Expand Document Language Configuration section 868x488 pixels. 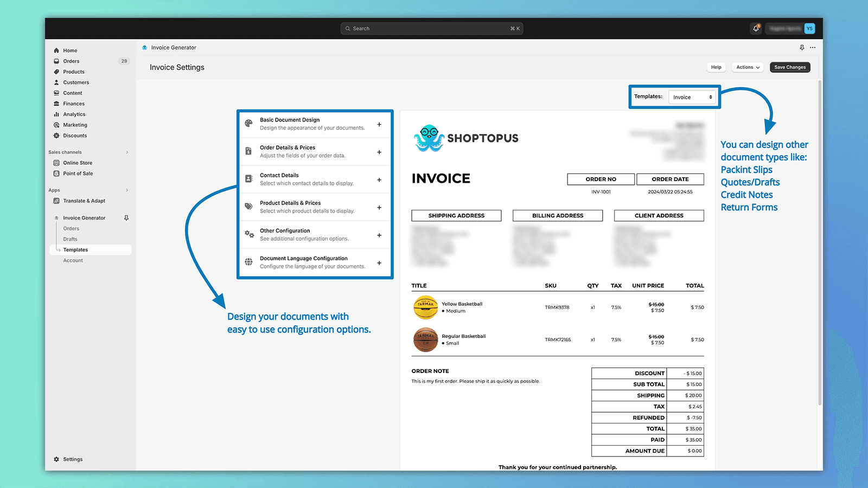point(379,262)
